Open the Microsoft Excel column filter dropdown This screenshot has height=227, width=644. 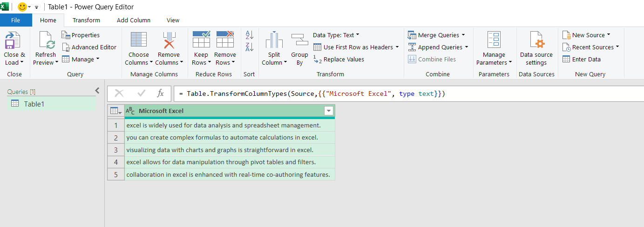(x=329, y=111)
